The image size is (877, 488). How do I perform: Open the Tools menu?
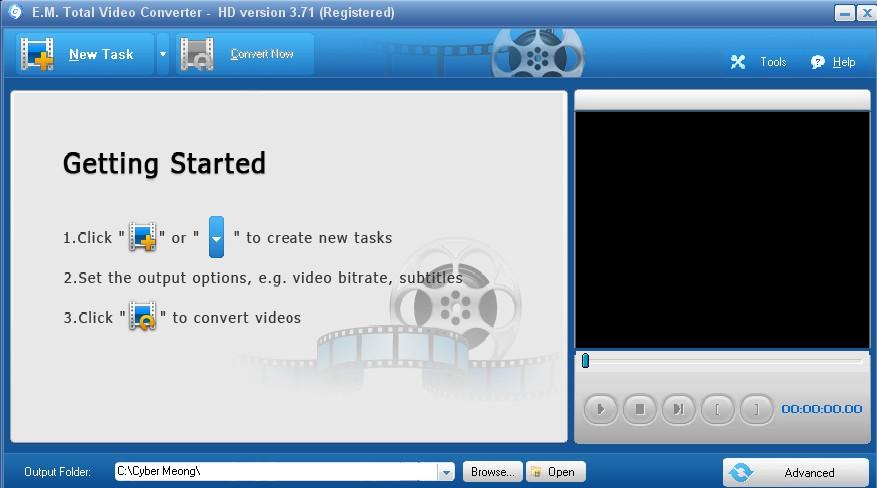(773, 62)
